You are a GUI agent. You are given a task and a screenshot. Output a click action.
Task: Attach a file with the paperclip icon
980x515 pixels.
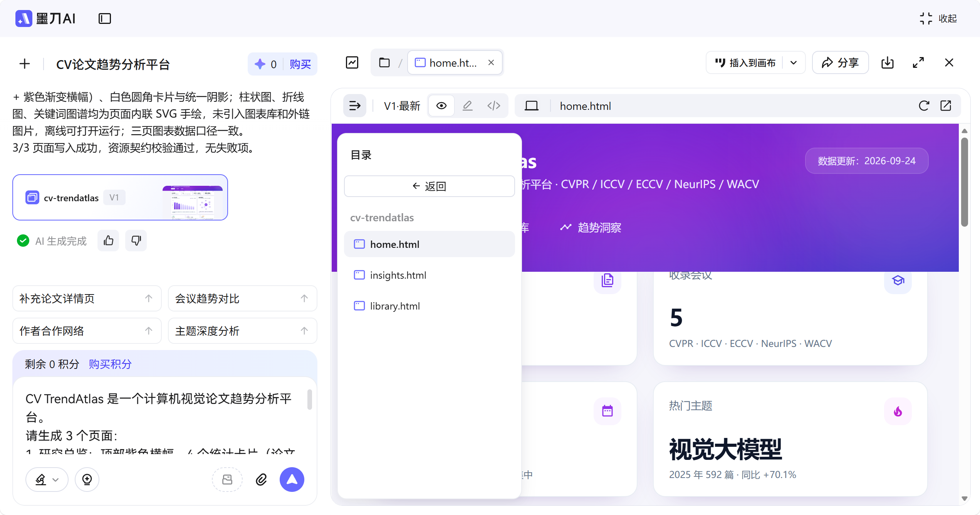pyautogui.click(x=261, y=480)
